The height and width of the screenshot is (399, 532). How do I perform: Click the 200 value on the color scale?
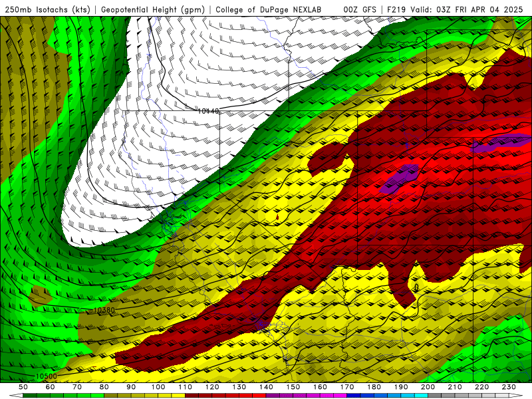tap(428, 387)
